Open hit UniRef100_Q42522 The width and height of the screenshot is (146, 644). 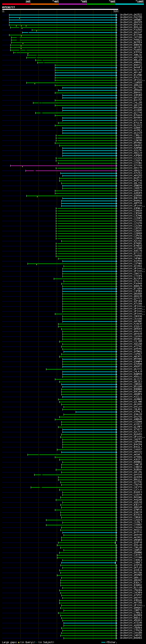pyautogui.click(x=131, y=15)
